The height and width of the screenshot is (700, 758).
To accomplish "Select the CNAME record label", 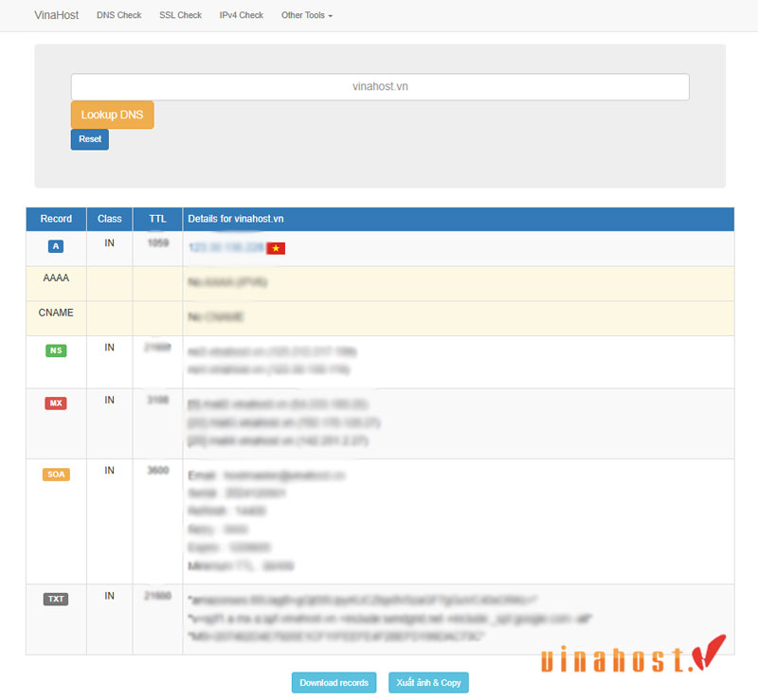I will click(x=56, y=313).
